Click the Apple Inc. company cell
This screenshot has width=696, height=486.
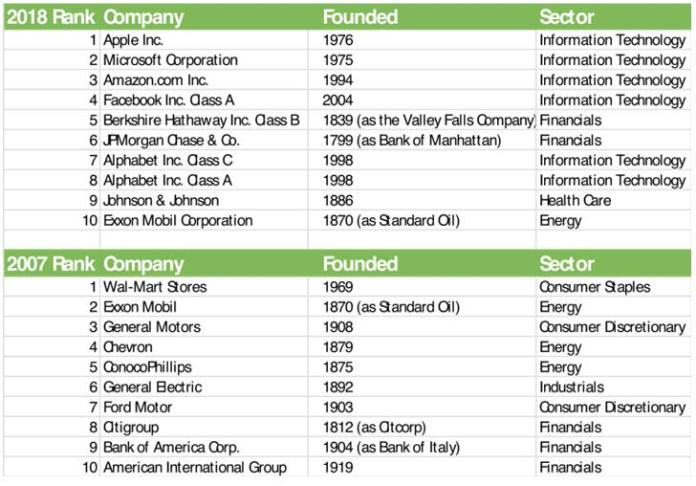pyautogui.click(x=135, y=41)
